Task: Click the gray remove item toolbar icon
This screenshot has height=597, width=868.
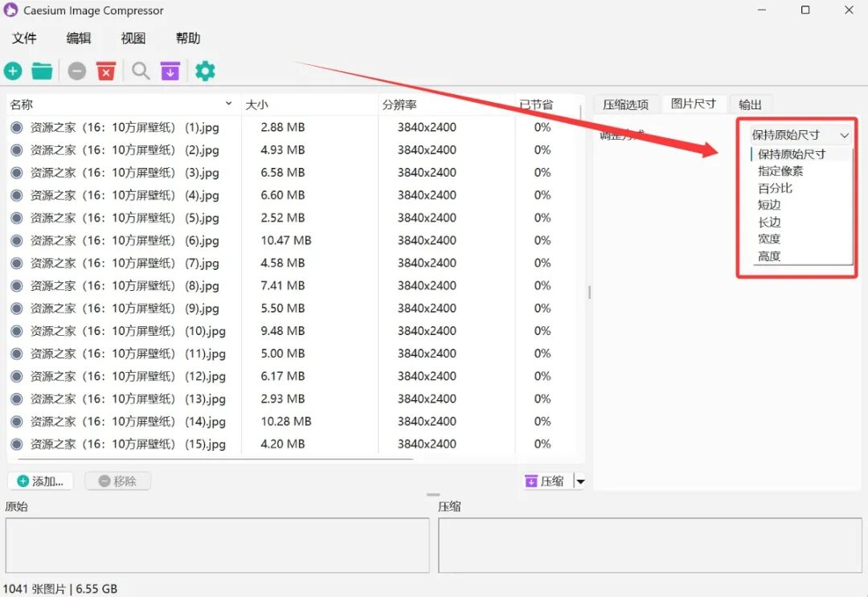Action: 76,72
